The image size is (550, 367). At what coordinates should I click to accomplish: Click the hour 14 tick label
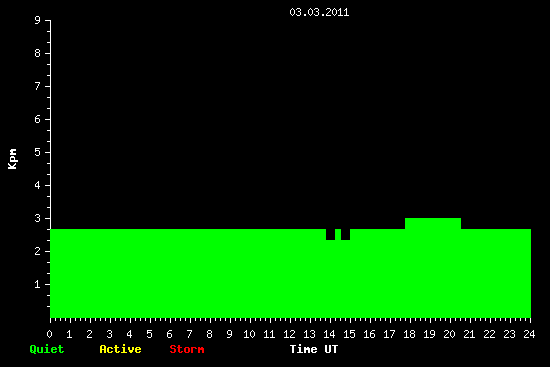pos(329,334)
